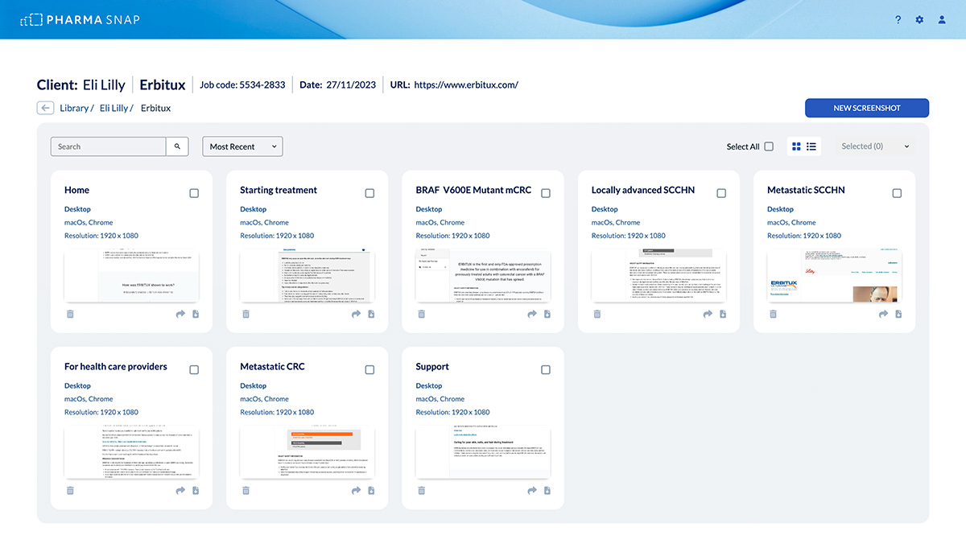The height and width of the screenshot is (560, 966).
Task: Share the Home screenshot card
Action: (180, 314)
